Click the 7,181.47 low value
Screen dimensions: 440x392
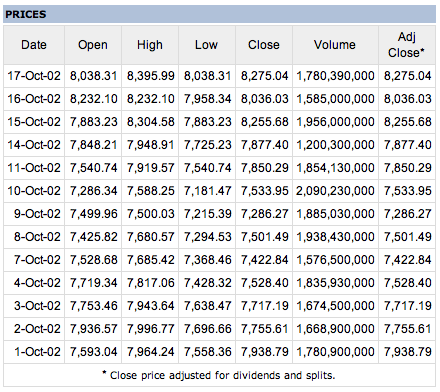tap(207, 191)
